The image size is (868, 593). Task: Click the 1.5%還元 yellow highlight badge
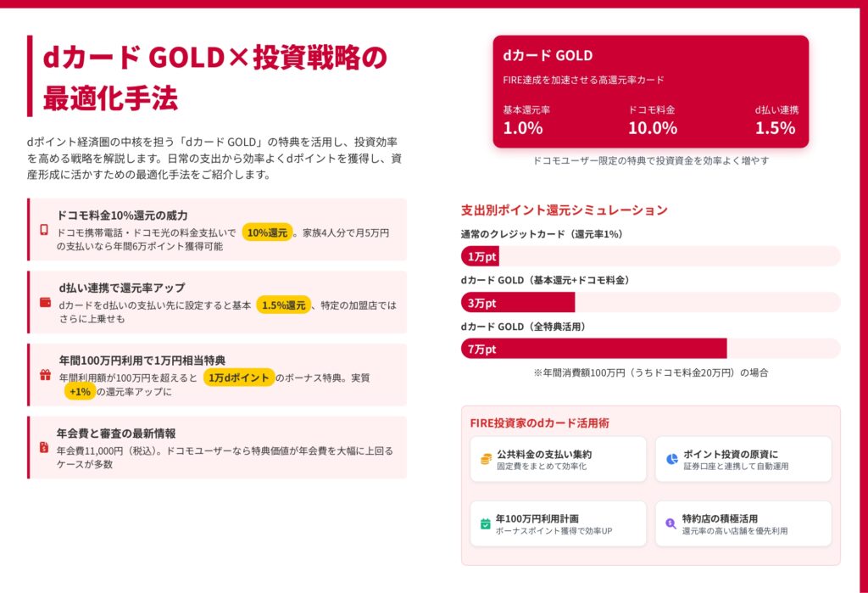(284, 305)
